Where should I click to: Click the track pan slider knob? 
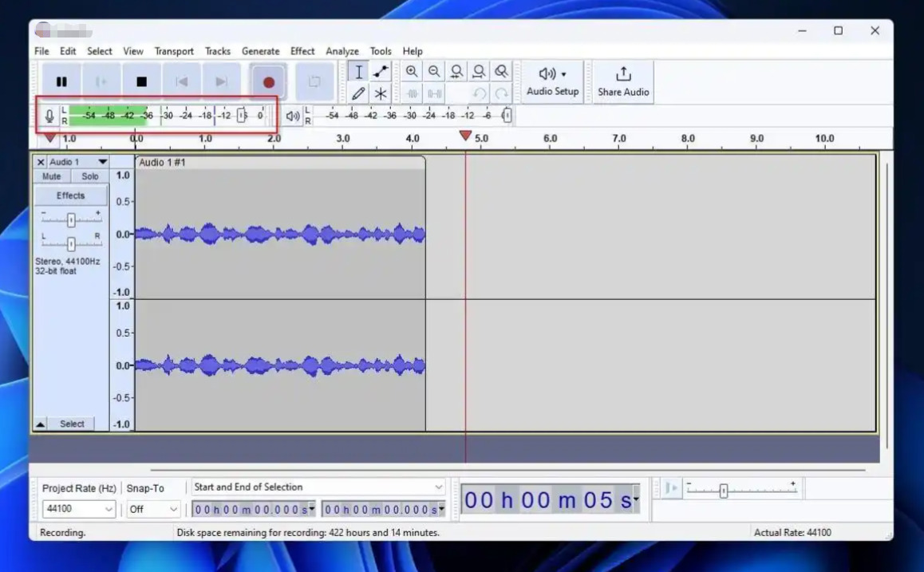coord(71,243)
